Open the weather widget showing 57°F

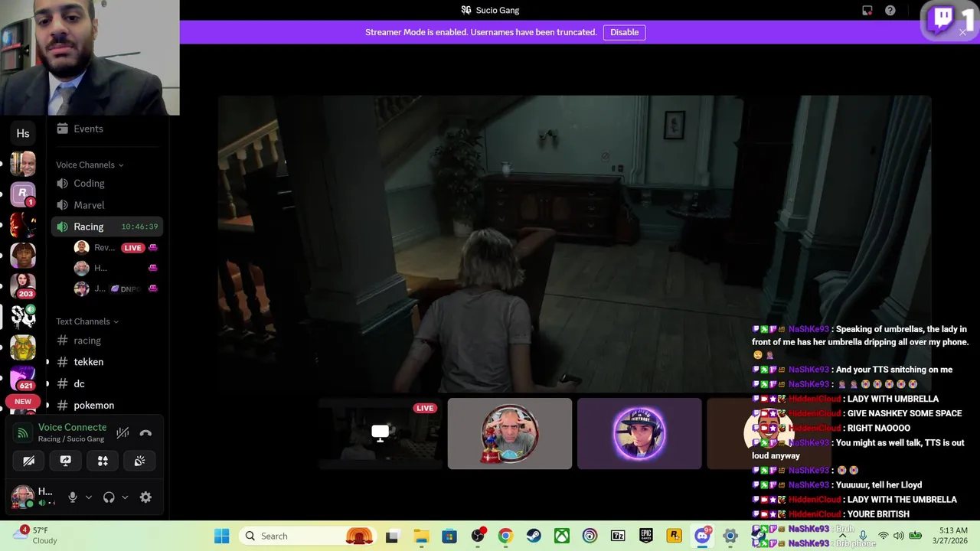[37, 535]
